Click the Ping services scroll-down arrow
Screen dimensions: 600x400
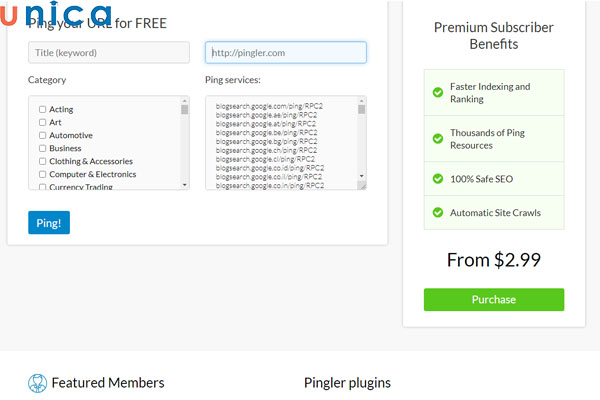[x=362, y=174]
